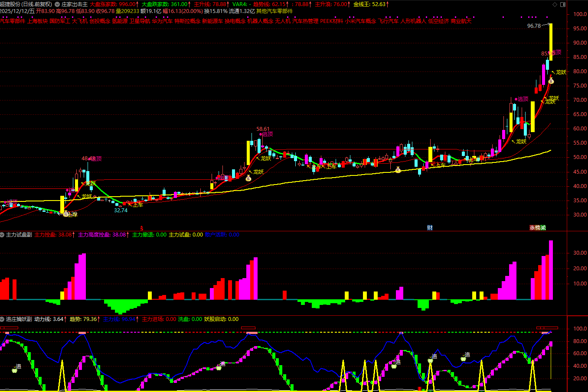The image size is (588, 392).
Task: Click the 散户活跃: 0.00 legend value
Action: click(222, 235)
